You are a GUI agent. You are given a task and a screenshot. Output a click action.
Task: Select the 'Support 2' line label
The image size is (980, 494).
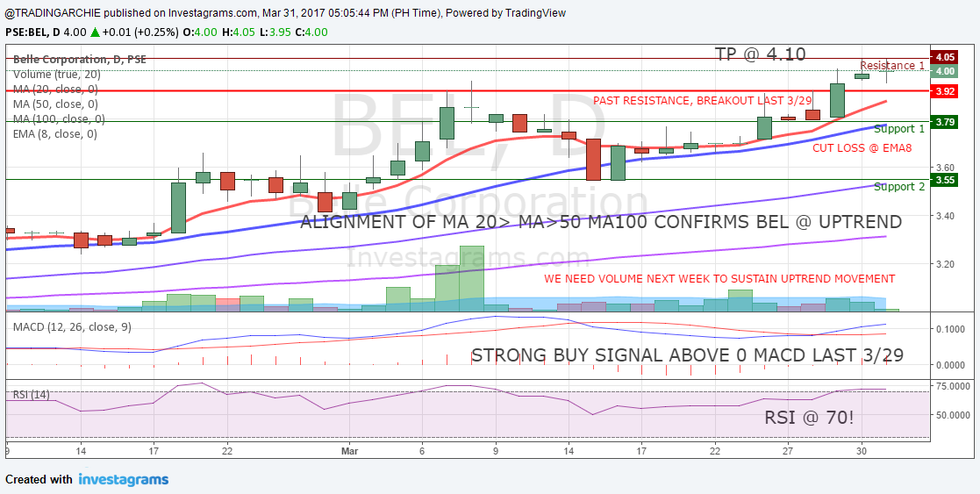point(898,186)
